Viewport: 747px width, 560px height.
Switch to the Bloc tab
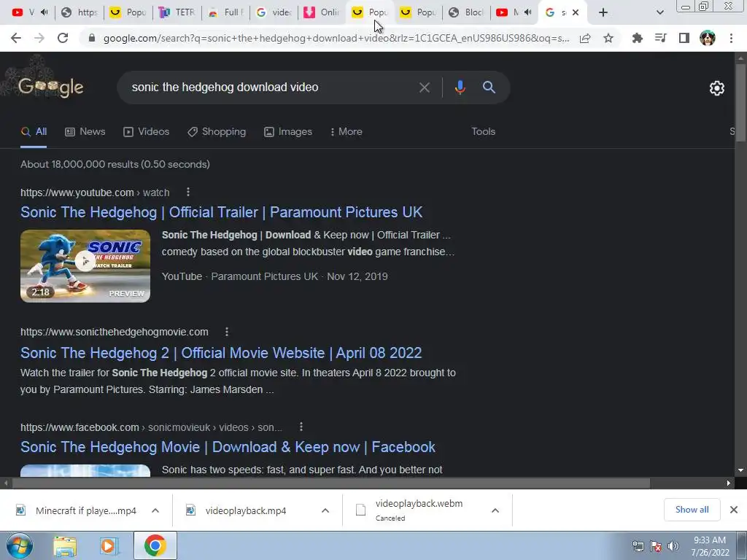tap(466, 12)
